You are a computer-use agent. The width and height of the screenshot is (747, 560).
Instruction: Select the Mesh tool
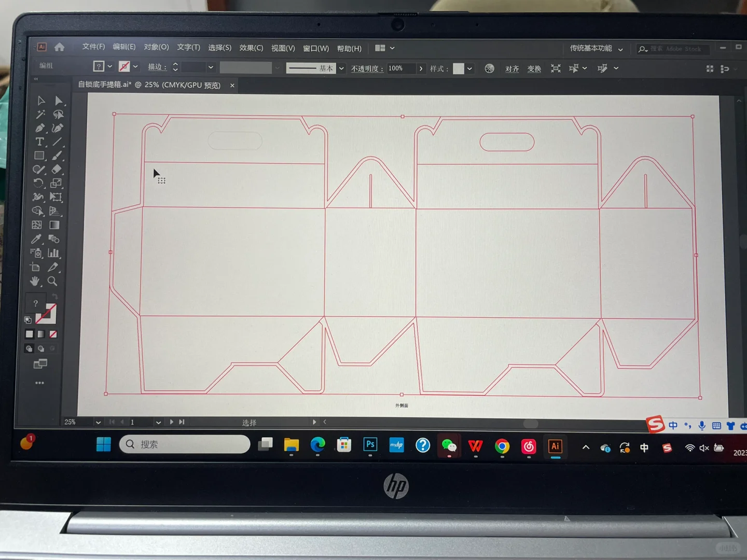coord(37,225)
